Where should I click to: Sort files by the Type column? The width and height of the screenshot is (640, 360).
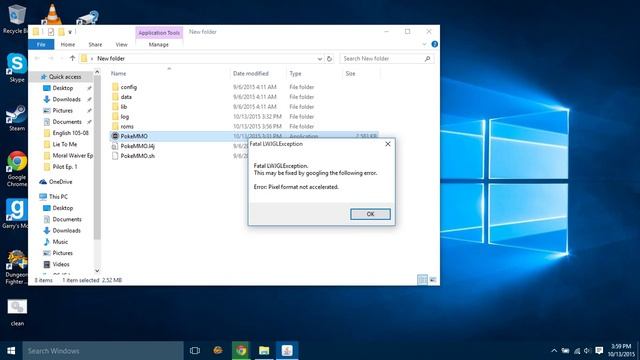pyautogui.click(x=295, y=73)
